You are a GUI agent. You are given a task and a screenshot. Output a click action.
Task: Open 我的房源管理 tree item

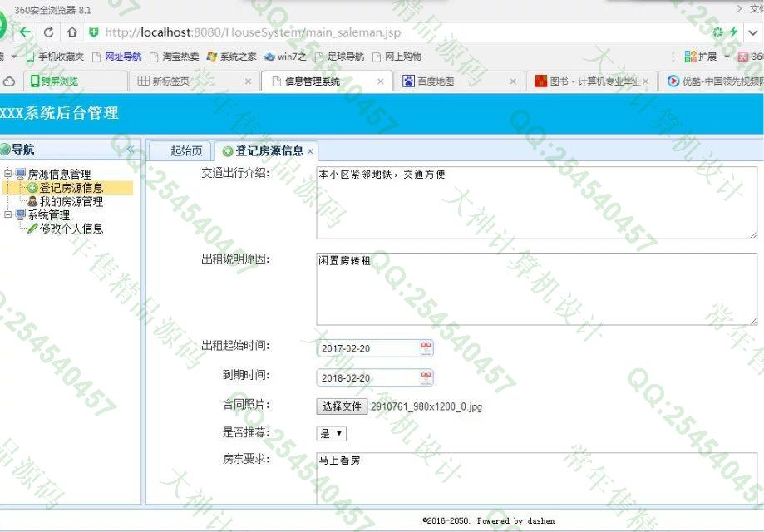pyautogui.click(x=71, y=201)
